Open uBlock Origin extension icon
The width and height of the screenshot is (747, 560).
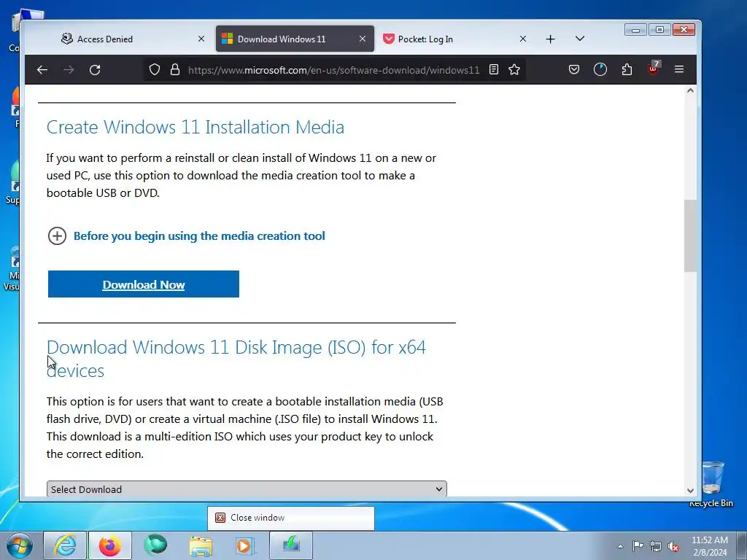tap(653, 69)
